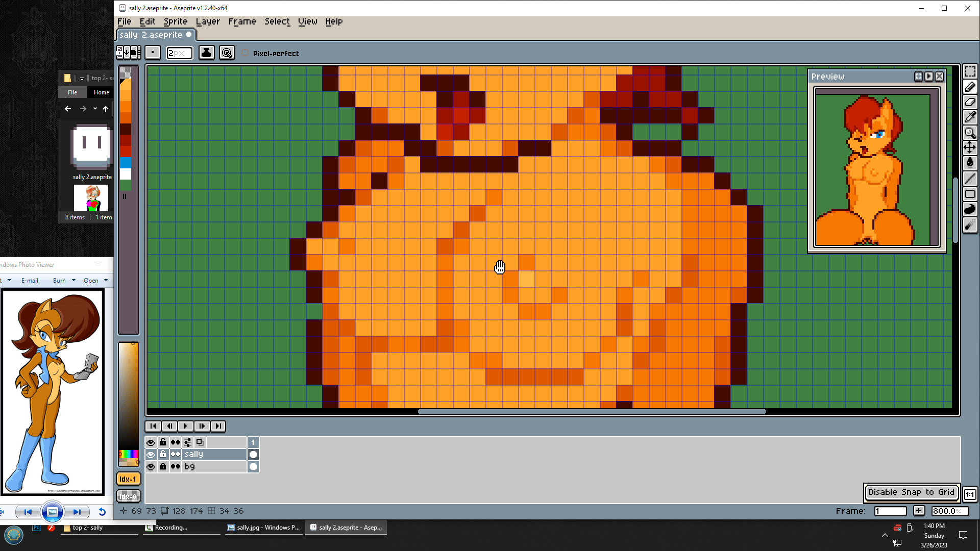Select the Zoom magnifier tool
The image size is (980, 551).
[x=970, y=133]
